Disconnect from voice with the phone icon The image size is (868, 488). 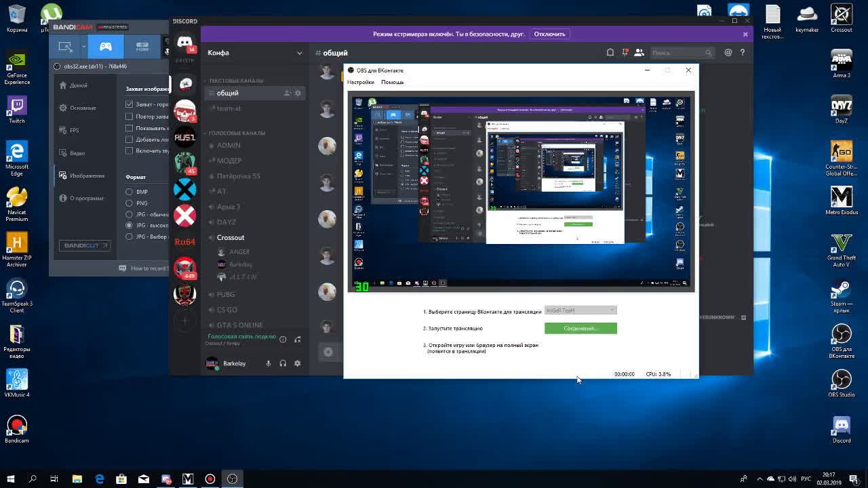(297, 340)
